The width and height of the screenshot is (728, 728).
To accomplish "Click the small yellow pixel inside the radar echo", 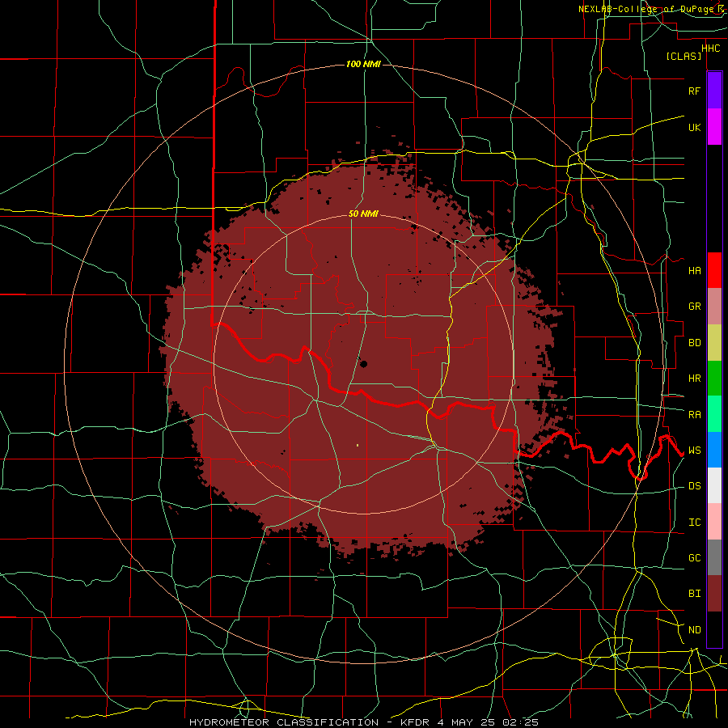I will (x=358, y=445).
